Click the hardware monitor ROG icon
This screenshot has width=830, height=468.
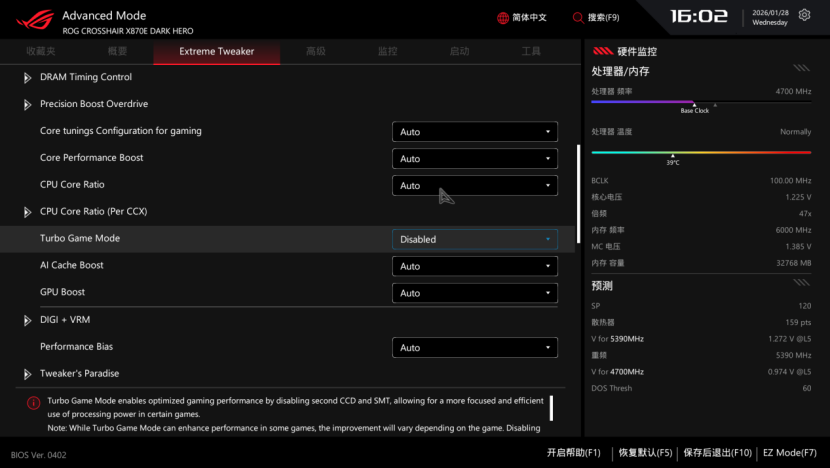tap(603, 51)
